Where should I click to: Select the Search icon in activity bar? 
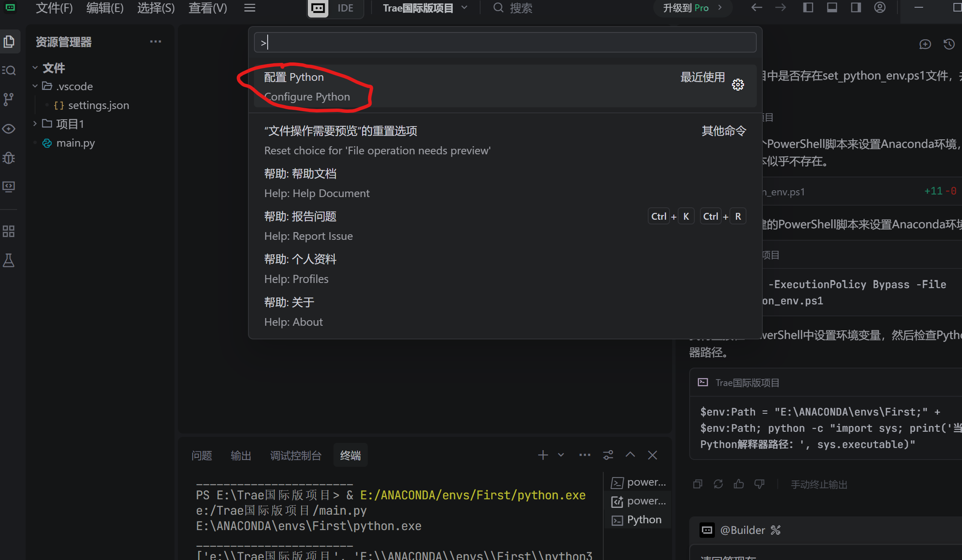click(9, 70)
